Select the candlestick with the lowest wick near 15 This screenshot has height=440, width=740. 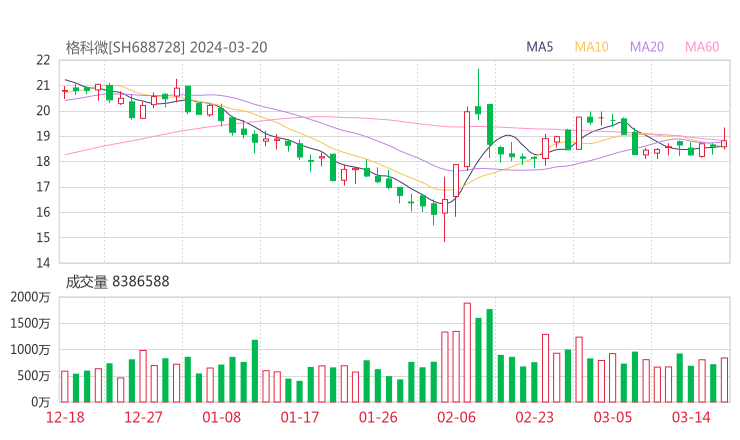(445, 207)
